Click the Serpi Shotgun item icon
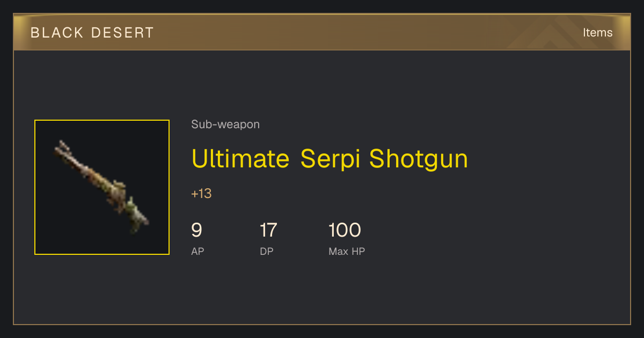Screen dimensions: 644x338 point(102,187)
